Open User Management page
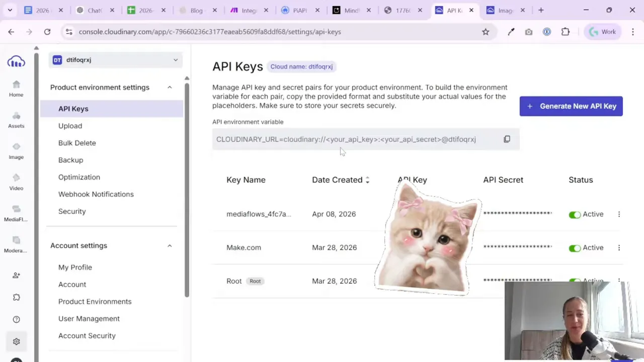This screenshot has height=362, width=644. click(89, 319)
